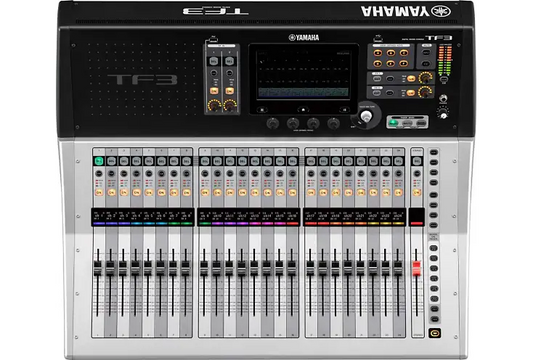
Task: Touch the channel 21 fader cap
Action: (360, 268)
